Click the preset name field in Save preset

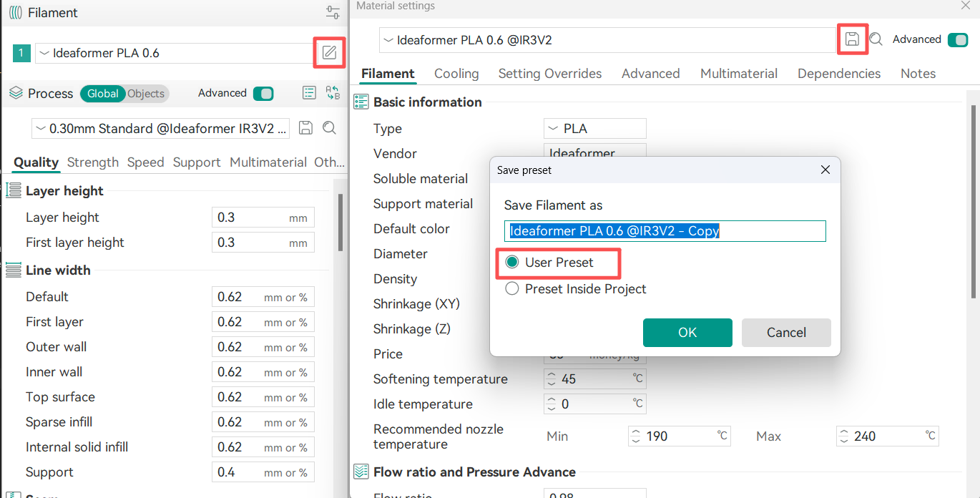click(665, 231)
